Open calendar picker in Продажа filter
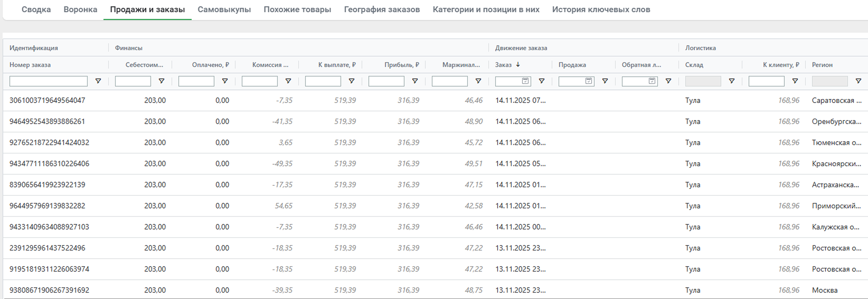The image size is (868, 299). [x=588, y=81]
